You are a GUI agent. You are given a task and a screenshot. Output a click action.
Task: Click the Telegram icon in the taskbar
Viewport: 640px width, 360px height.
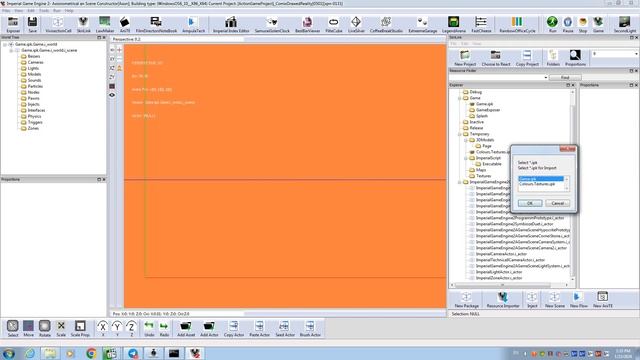click(x=133, y=353)
